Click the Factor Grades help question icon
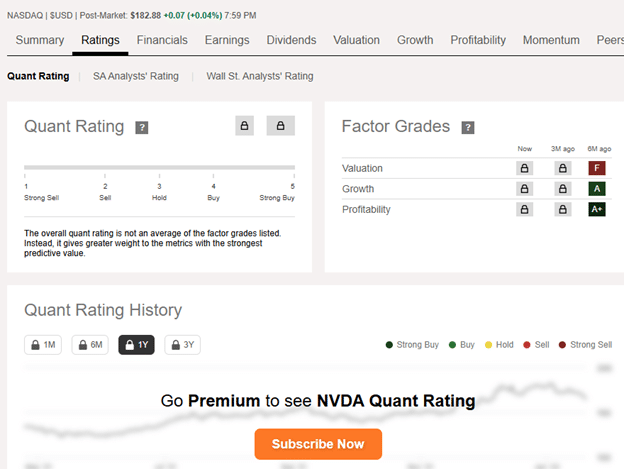The image size is (624, 469). pos(468,128)
